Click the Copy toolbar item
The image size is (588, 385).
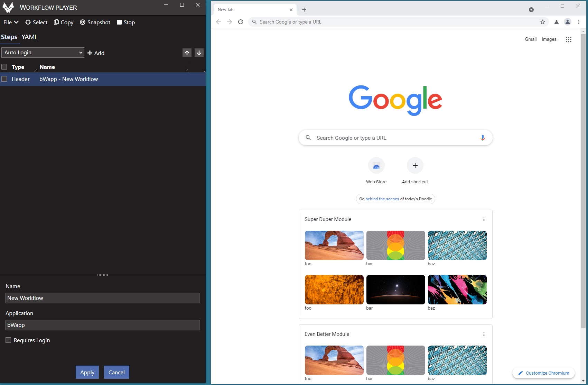coord(64,22)
